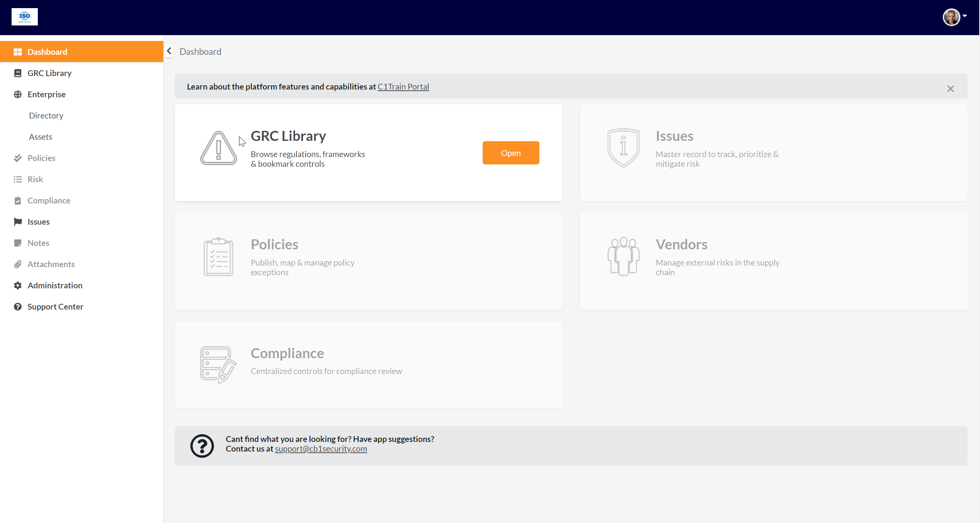Open GRC Library from the sidebar
This screenshot has width=980, height=523.
pyautogui.click(x=49, y=73)
